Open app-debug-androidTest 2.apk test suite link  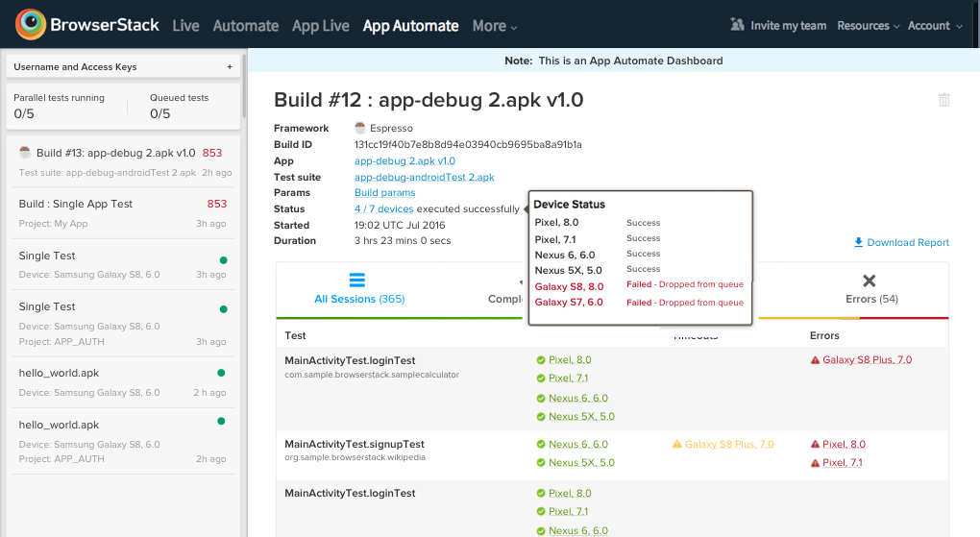pos(425,177)
